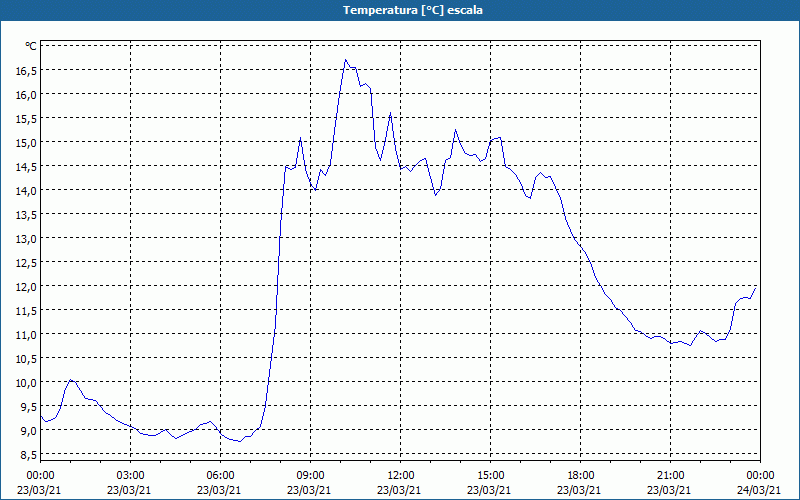
Task: Click the 9,5 y-axis label
Action: 28,406
